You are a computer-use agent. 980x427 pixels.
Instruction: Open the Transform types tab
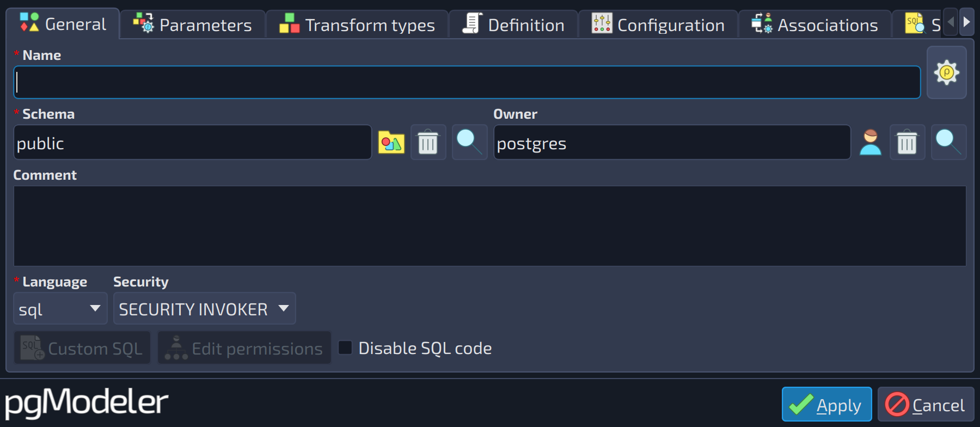(357, 25)
